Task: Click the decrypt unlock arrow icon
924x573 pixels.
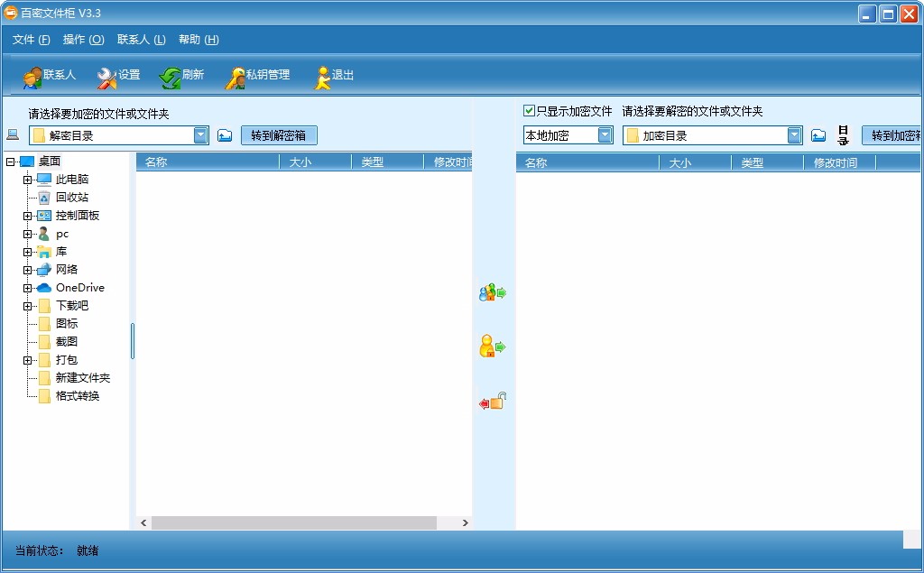Action: point(493,402)
